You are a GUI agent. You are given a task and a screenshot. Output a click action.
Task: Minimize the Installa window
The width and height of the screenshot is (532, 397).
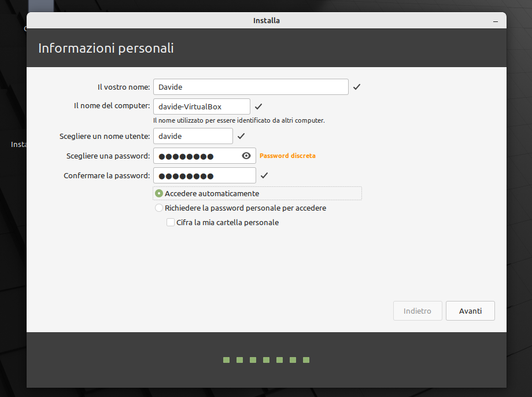(x=496, y=21)
